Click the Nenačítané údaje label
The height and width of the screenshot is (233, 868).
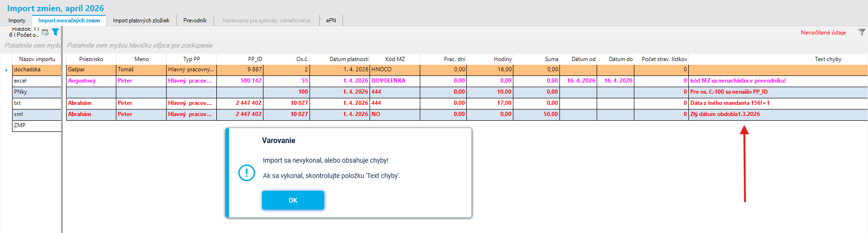[x=823, y=33]
